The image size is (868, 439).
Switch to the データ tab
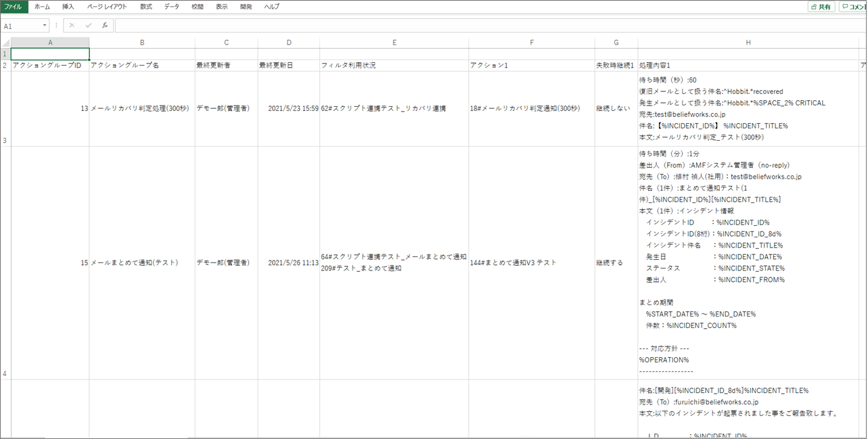(x=172, y=6)
